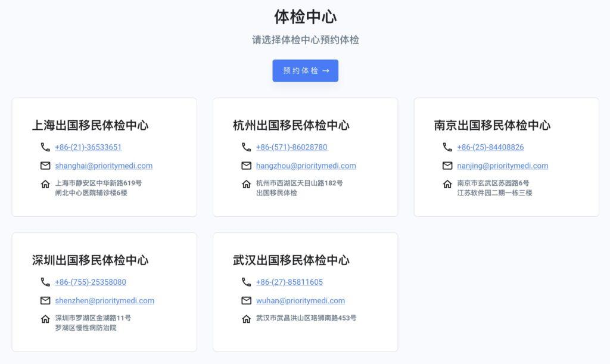The image size is (610, 364).
Task: Click home address icon in 上海 card
Action: [x=45, y=184]
